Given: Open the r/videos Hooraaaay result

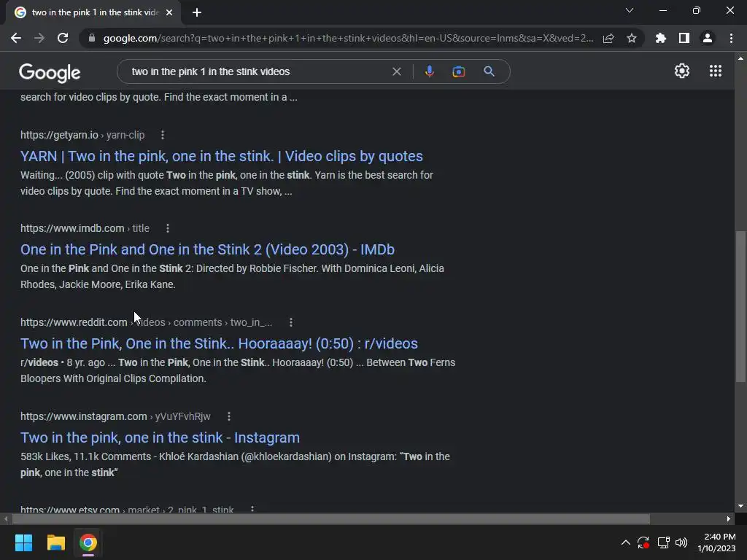Looking at the screenshot, I should (219, 343).
